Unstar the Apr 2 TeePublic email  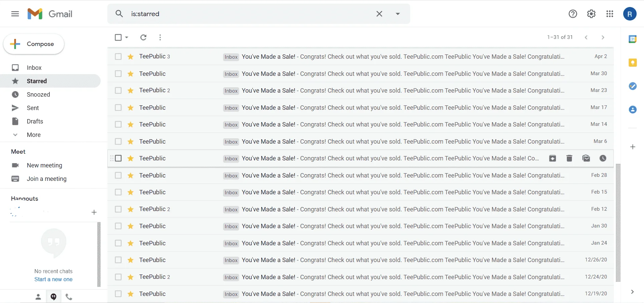click(130, 57)
